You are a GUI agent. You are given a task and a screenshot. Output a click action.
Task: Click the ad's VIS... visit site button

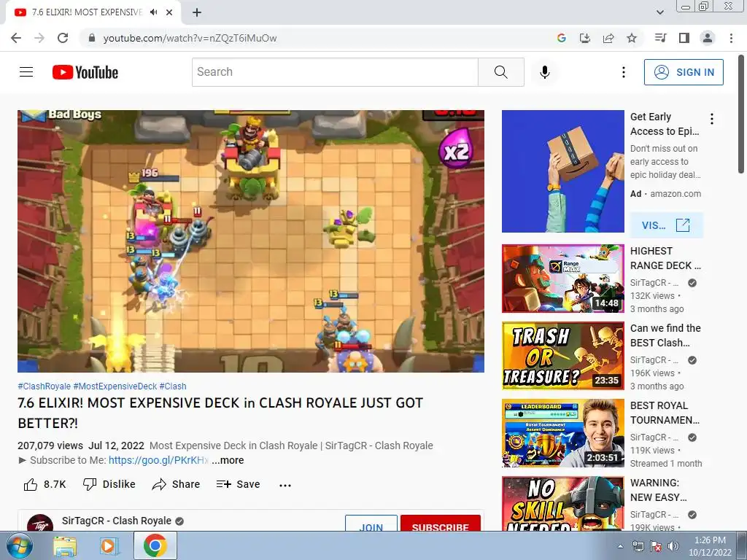[x=666, y=225]
